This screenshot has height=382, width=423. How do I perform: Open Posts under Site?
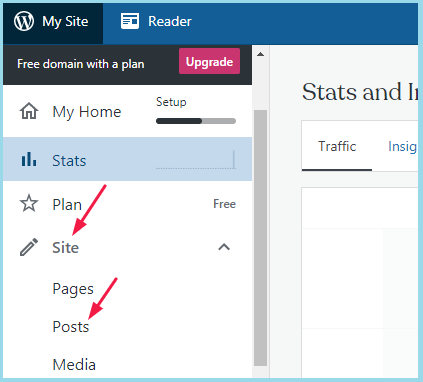pyautogui.click(x=71, y=327)
